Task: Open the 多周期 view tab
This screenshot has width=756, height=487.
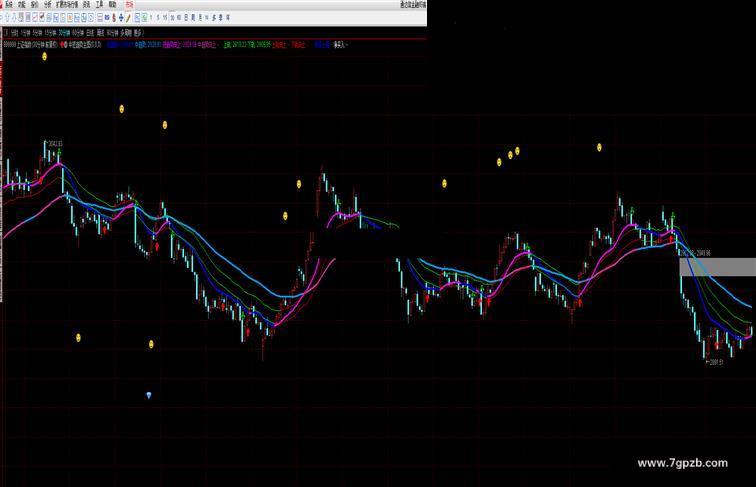Action: 126,33
